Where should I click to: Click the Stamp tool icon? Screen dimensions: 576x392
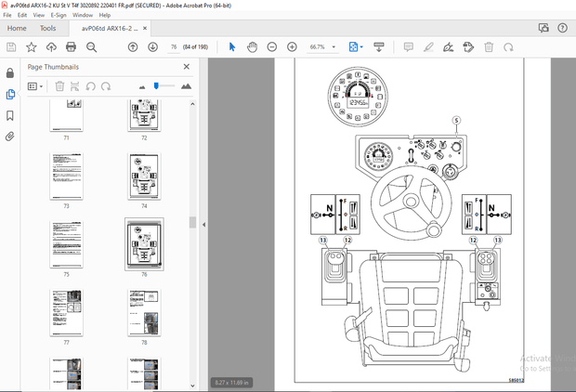pyautogui.click(x=468, y=47)
